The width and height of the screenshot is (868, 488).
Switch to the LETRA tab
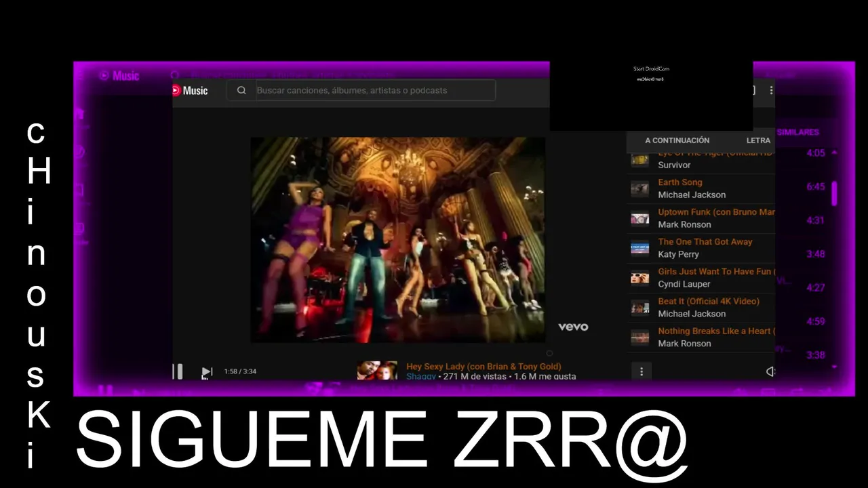758,140
